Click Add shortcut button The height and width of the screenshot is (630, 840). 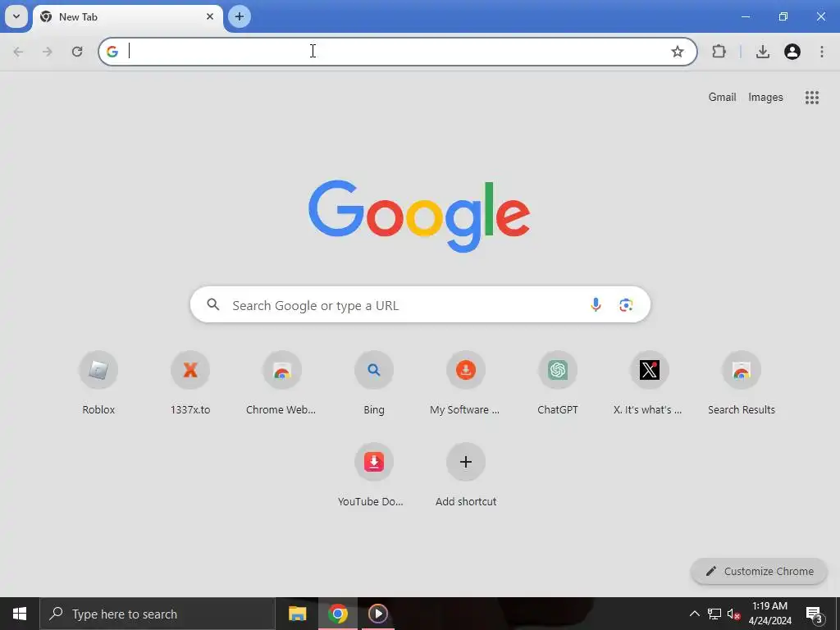[466, 476]
